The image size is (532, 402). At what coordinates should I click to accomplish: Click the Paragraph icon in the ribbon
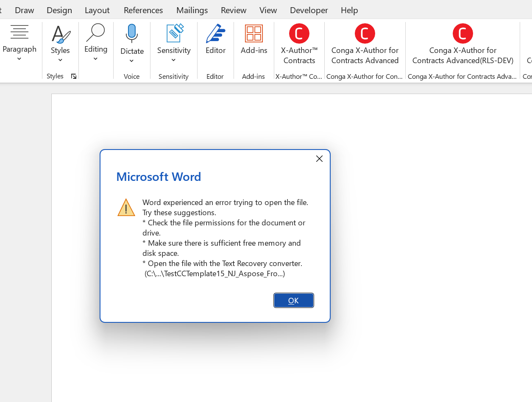(19, 33)
